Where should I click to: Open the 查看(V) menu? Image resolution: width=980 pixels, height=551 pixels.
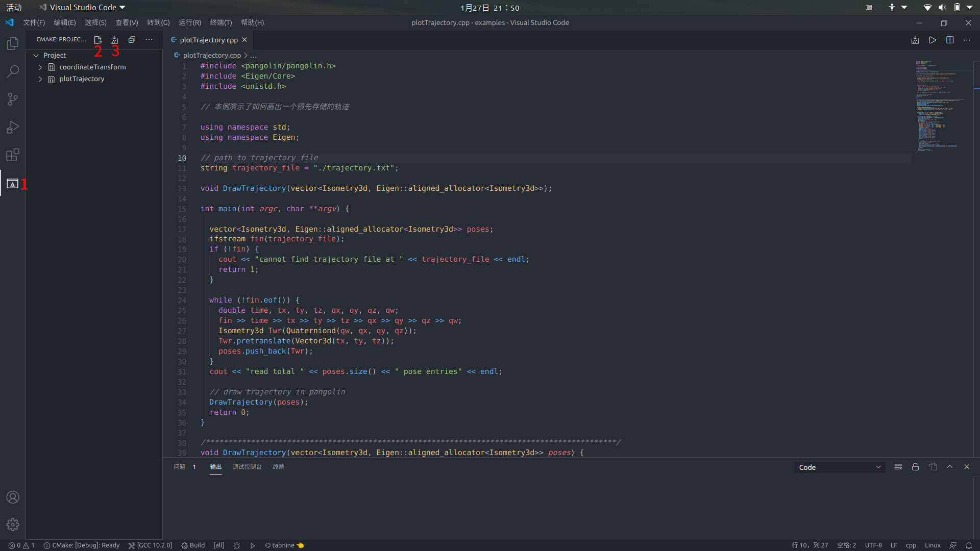127,22
